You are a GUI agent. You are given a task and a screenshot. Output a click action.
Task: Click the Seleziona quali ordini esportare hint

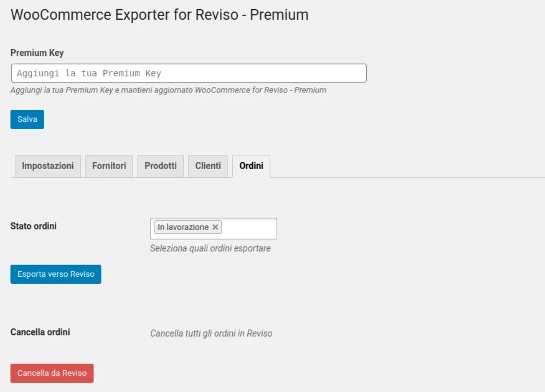[210, 248]
